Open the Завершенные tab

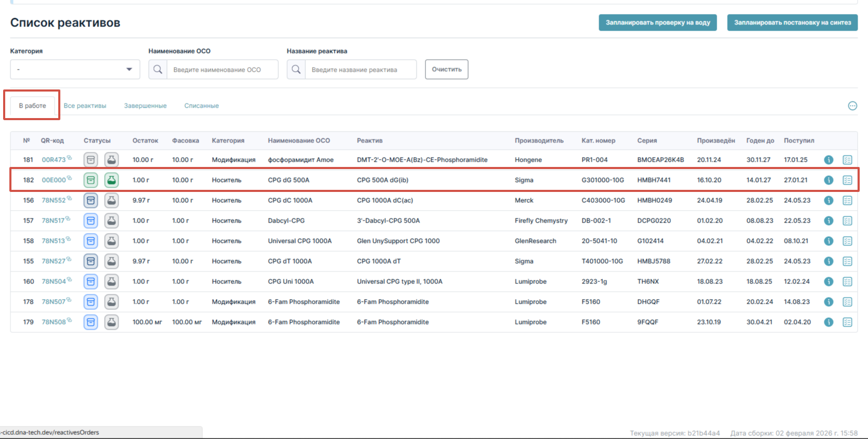pyautogui.click(x=145, y=106)
